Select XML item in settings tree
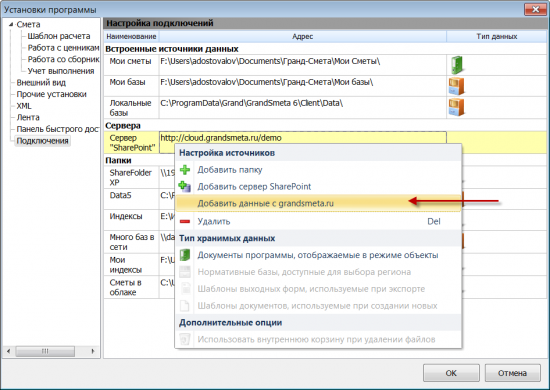This screenshot has width=550, height=390. pyautogui.click(x=24, y=106)
